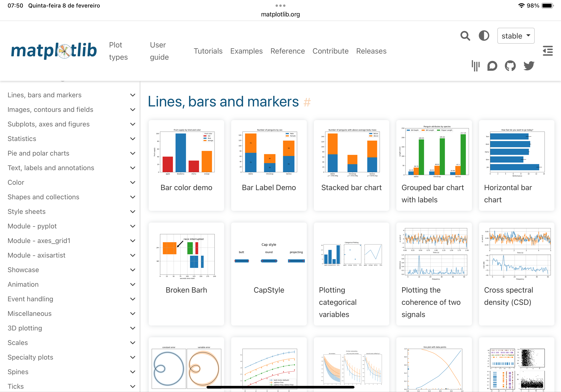Open the stable version dropdown
Viewport: 561px width, 392px height.
point(516,36)
